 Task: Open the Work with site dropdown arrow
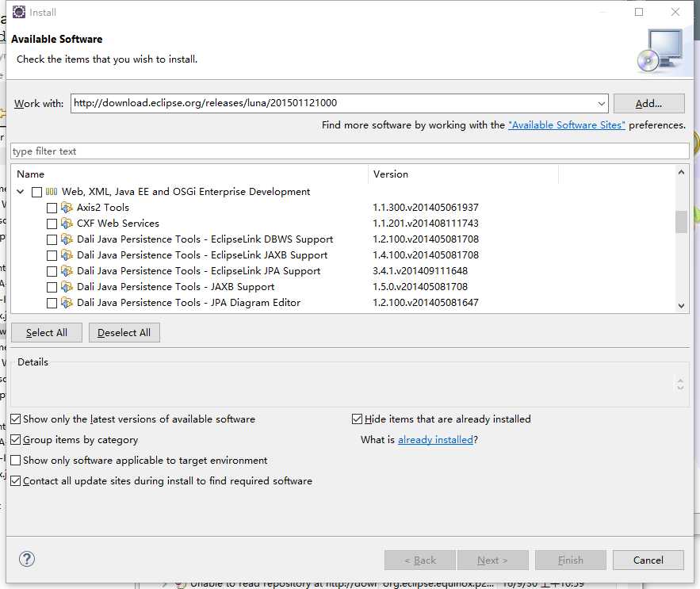click(x=602, y=104)
